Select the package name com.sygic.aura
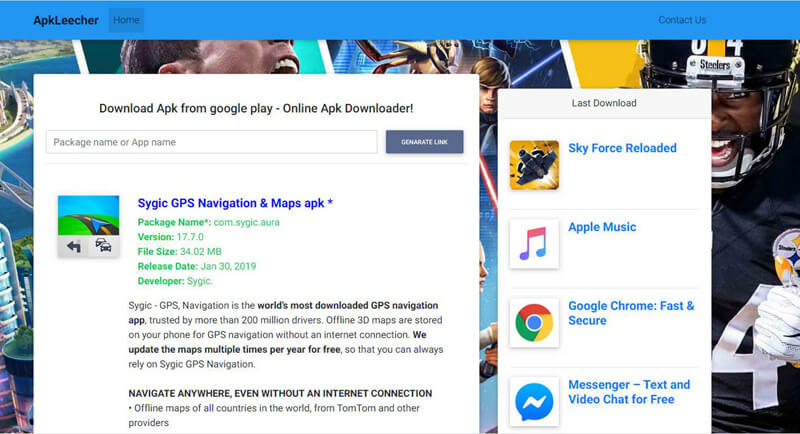800x434 pixels. (246, 222)
